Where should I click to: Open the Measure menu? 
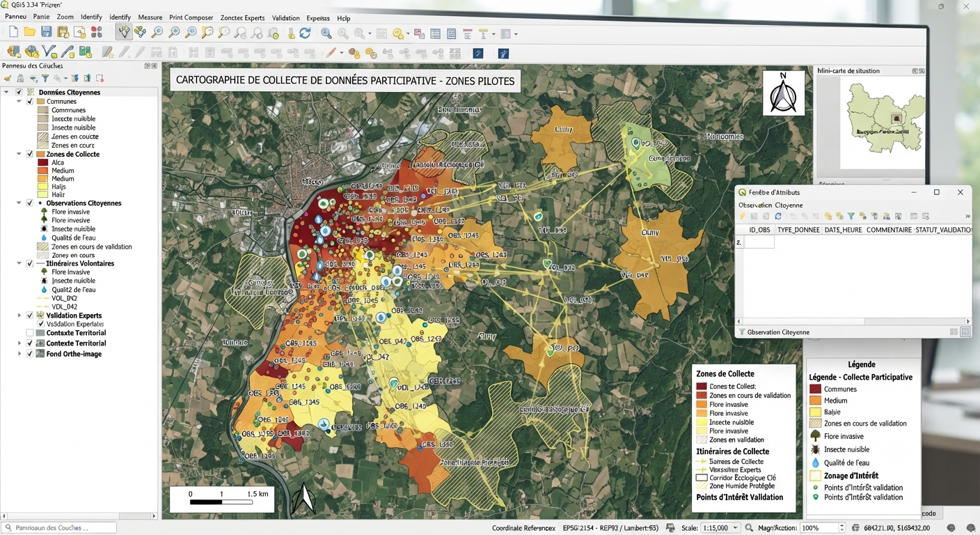click(150, 17)
